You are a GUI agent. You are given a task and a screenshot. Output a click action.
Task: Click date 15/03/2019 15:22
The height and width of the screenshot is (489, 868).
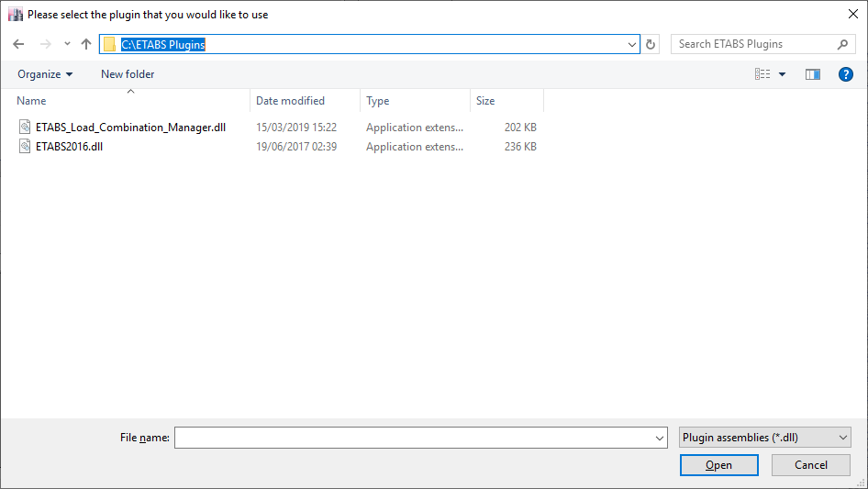tap(296, 128)
